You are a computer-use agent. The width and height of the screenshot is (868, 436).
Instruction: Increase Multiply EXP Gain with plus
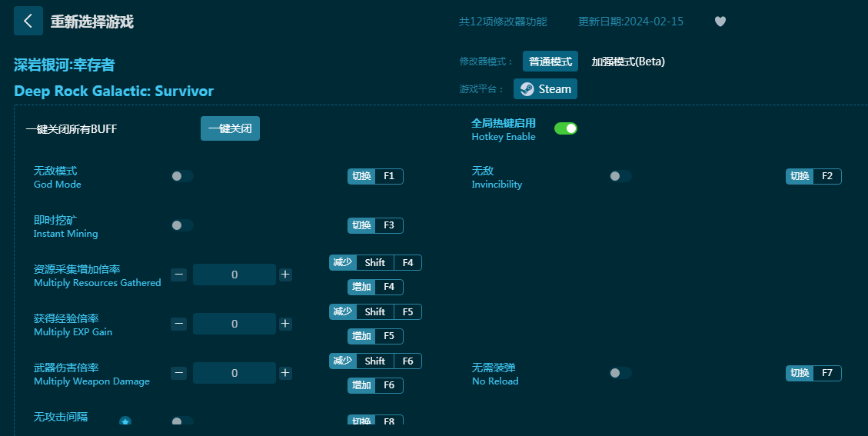coord(285,324)
